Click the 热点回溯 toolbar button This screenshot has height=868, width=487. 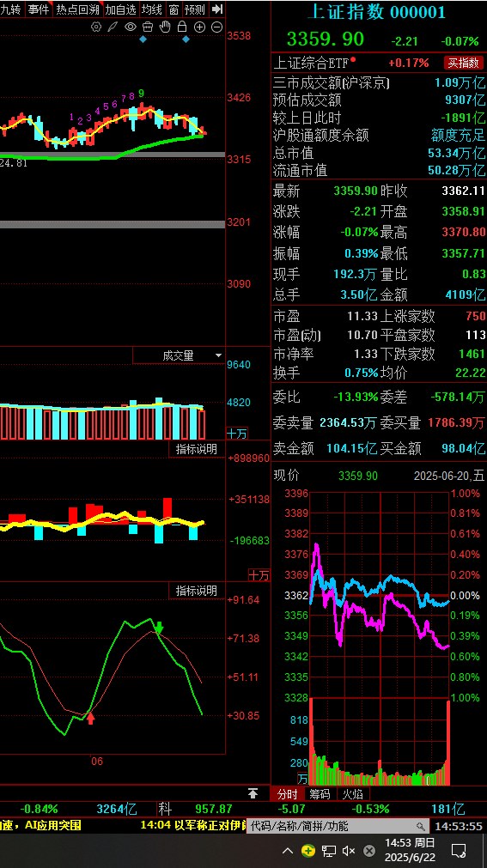78,9
